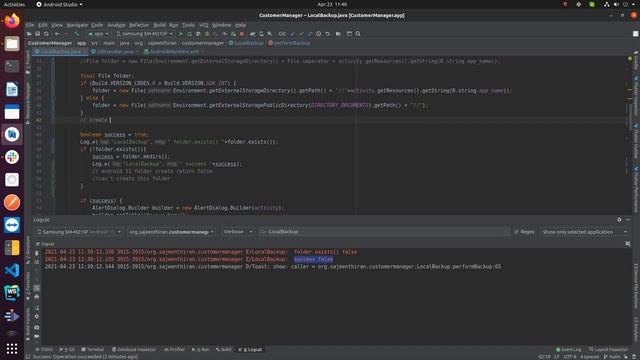Viewport: 640px width, 360px height.
Task: Click the performBackup method breadcrumb
Action: (x=289, y=43)
